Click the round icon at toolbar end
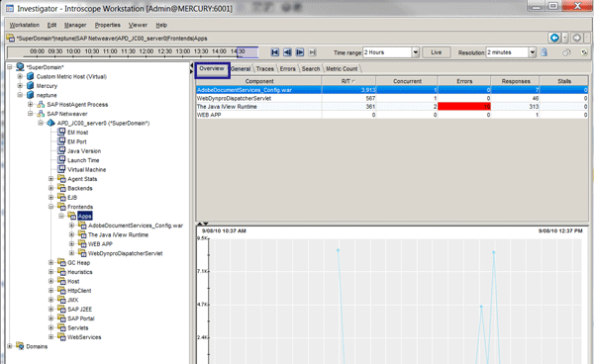The width and height of the screenshot is (594, 364). [x=584, y=52]
